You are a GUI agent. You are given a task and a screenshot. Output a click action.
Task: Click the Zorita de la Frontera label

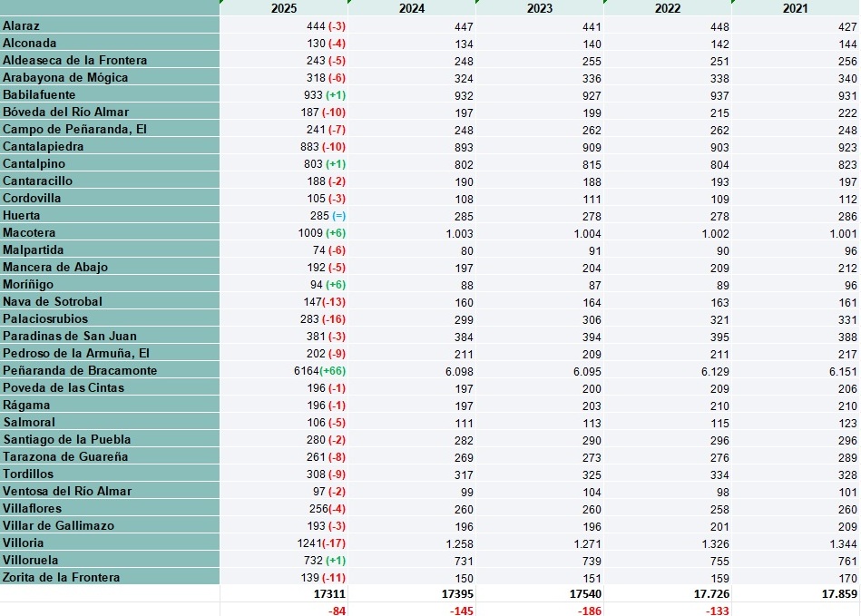tap(109, 577)
